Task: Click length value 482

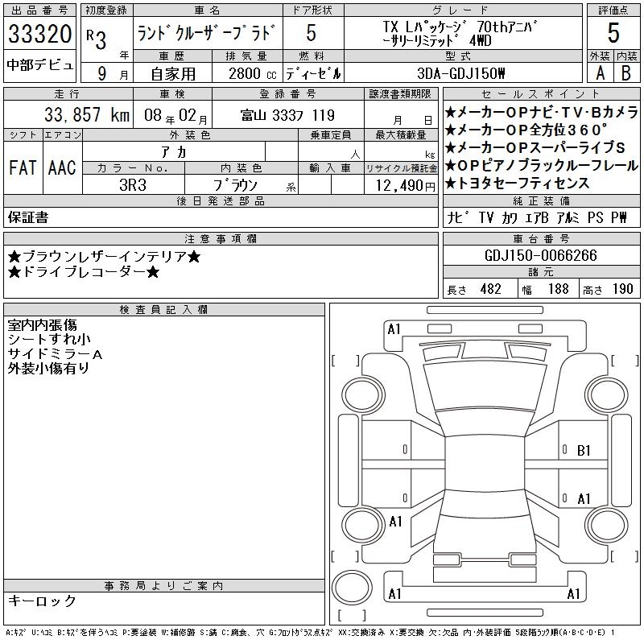Action: (490, 289)
